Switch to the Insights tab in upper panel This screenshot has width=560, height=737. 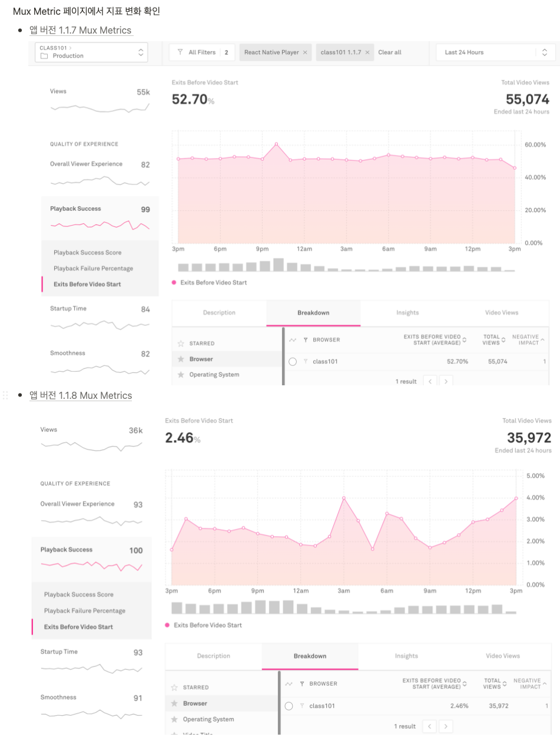point(407,313)
